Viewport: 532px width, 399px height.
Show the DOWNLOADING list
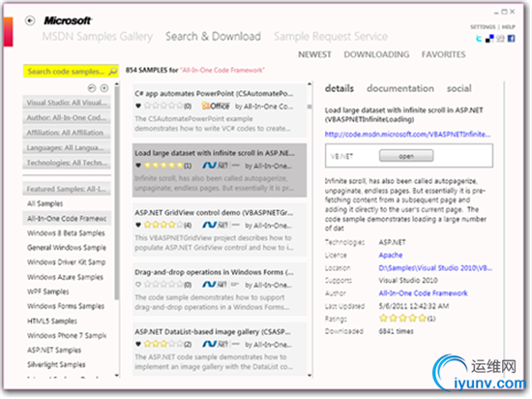pos(376,54)
